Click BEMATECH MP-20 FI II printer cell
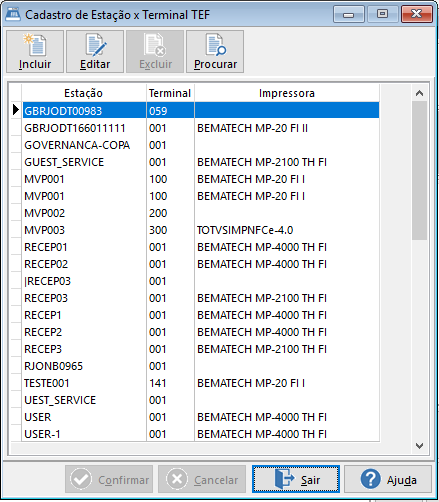Screen dimensions: 439x502 [x=287, y=128]
